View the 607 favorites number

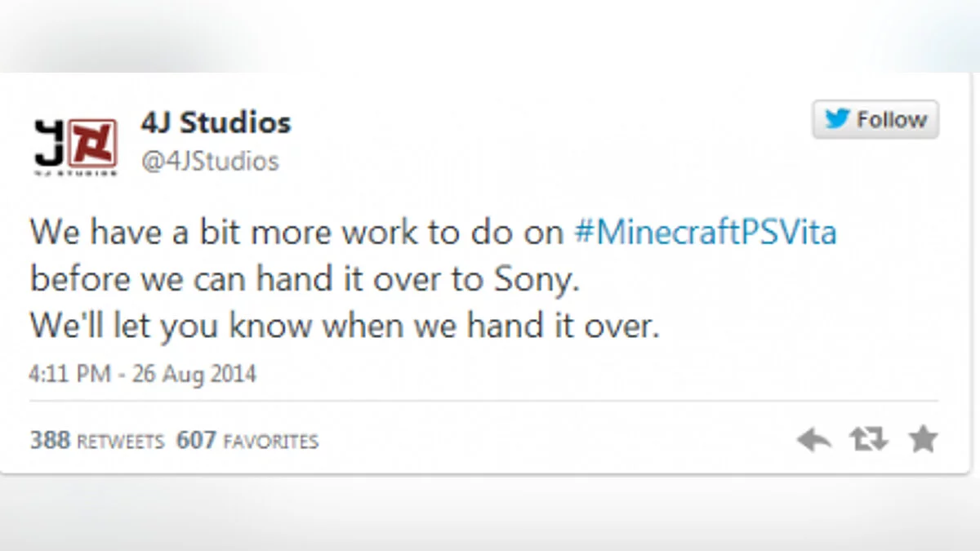click(196, 441)
